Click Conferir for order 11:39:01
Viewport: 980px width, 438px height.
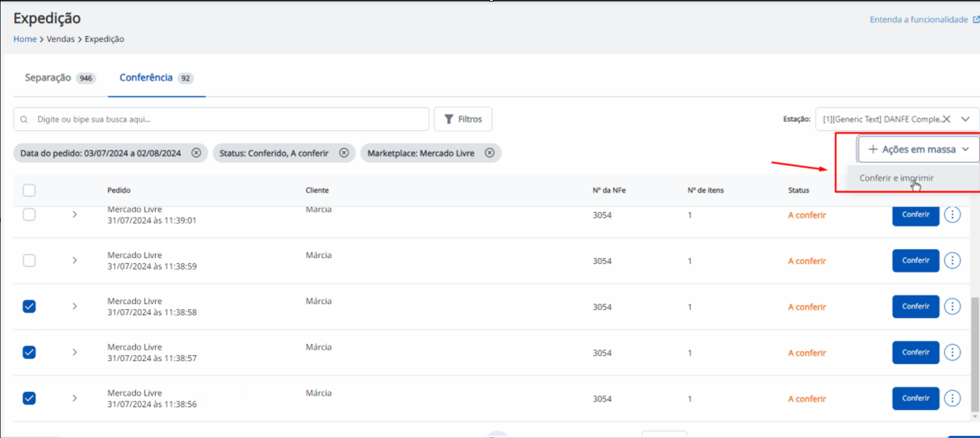(915, 214)
